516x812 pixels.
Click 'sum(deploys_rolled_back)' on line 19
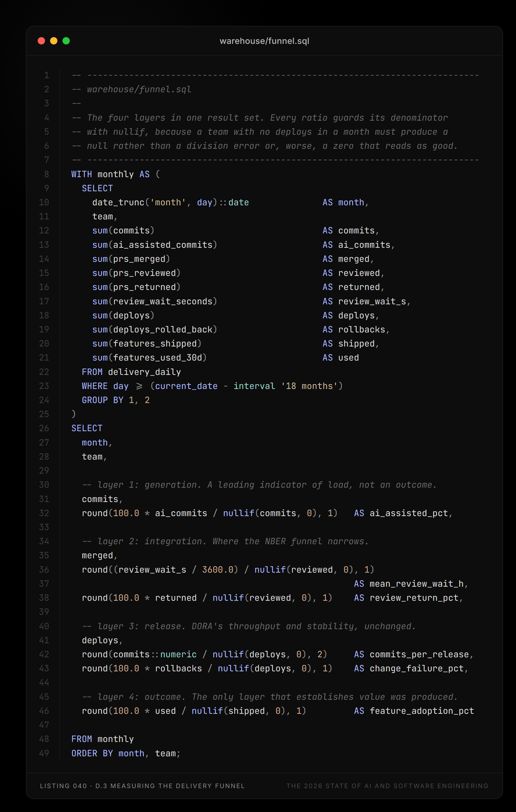[155, 330]
